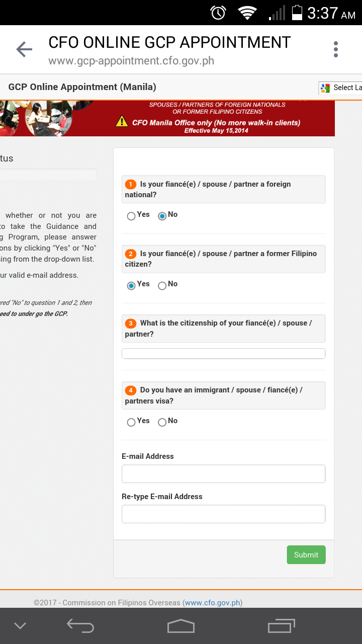
Task: Tap the hide-keyboard chevron in navigation bar
Action: [20, 626]
